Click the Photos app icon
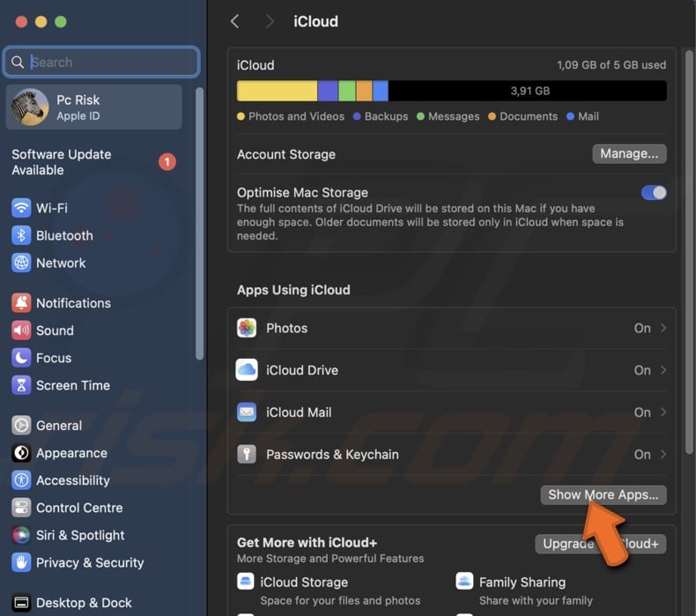This screenshot has width=696, height=616. point(247,328)
